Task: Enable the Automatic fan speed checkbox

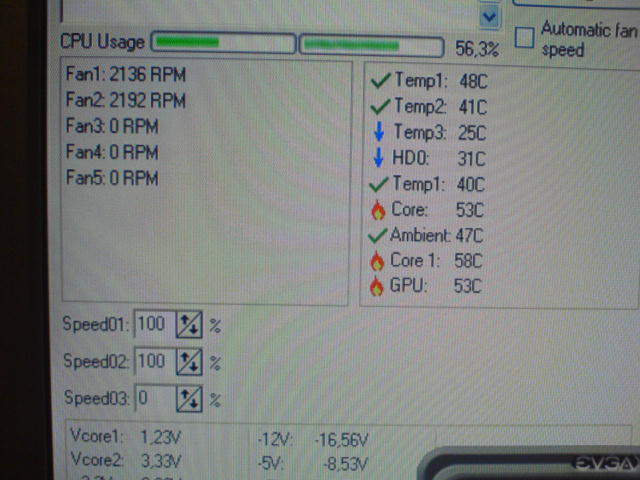Action: pos(524,38)
